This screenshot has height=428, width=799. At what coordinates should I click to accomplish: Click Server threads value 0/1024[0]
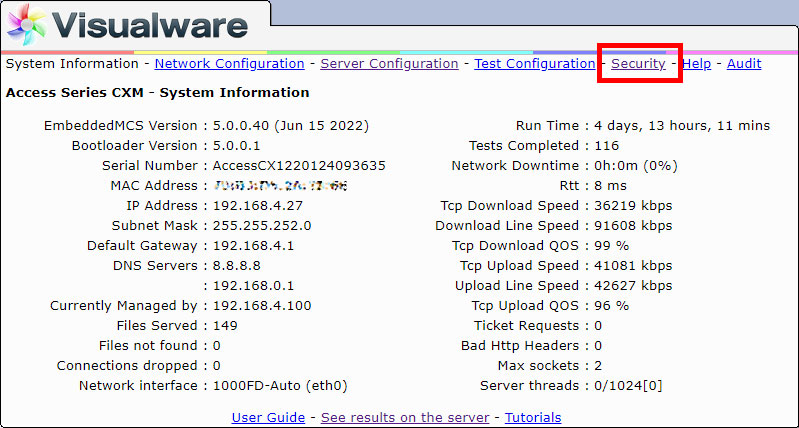click(628, 386)
